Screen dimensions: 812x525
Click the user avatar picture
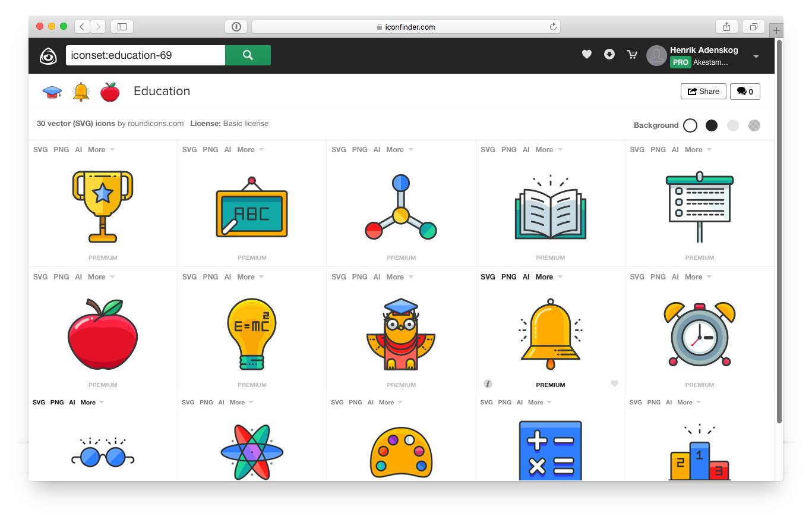tap(656, 55)
